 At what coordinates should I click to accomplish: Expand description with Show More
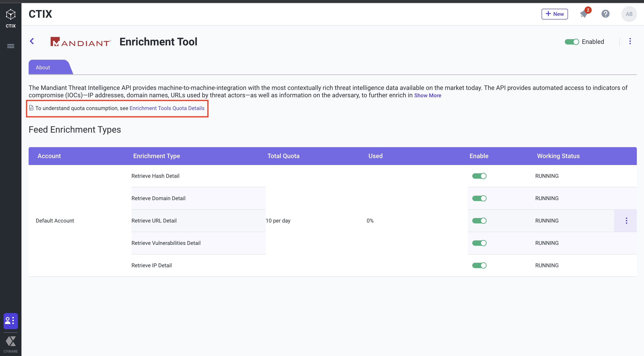coord(428,95)
